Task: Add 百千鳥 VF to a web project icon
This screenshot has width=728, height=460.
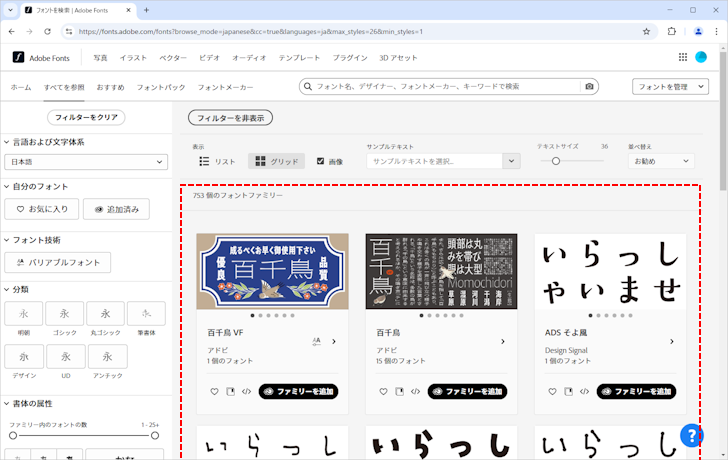Action: coord(230,391)
